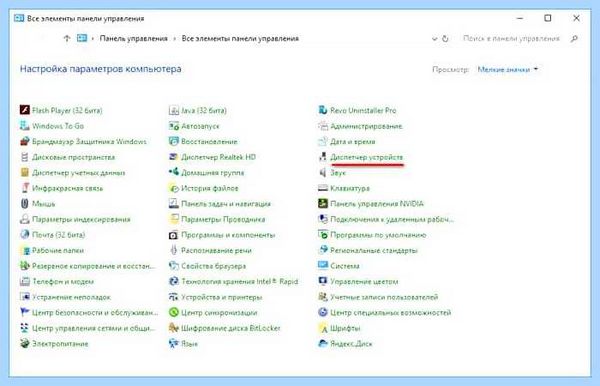Viewport: 600px width, 386px height.
Task: Click the Программы и компоненты icon
Action: click(174, 235)
